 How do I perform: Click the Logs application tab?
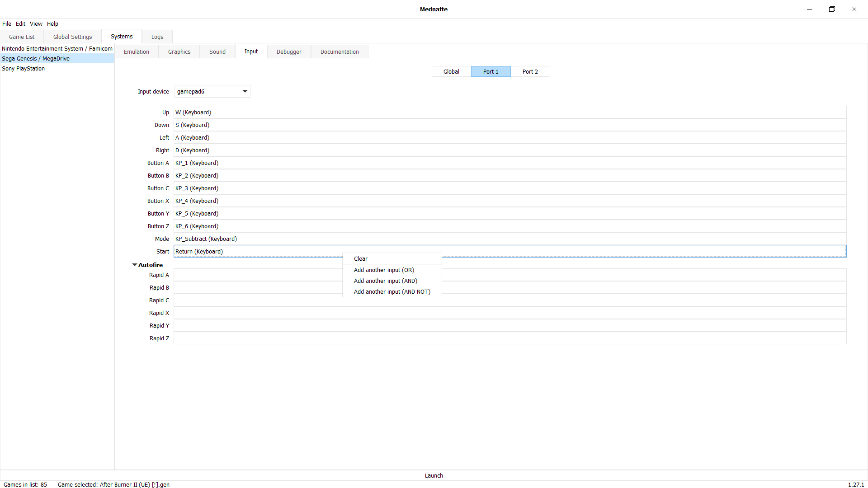click(157, 36)
